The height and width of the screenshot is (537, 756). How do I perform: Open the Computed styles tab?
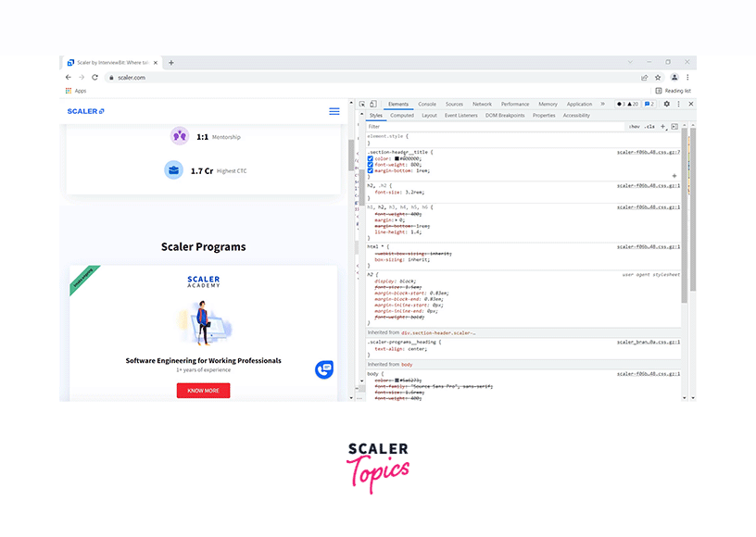402,116
